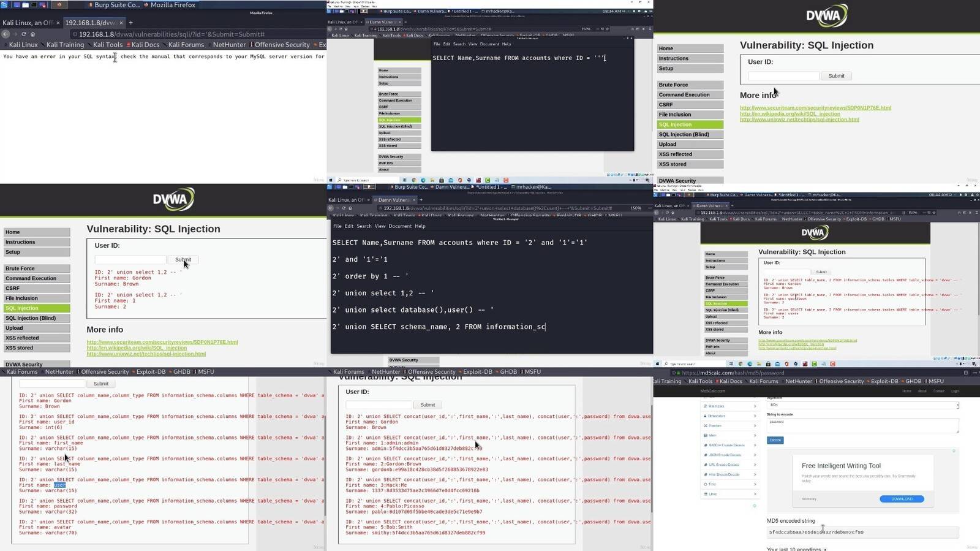
Task: Click DOWNLOAD in the writing tool ad
Action: point(902,499)
